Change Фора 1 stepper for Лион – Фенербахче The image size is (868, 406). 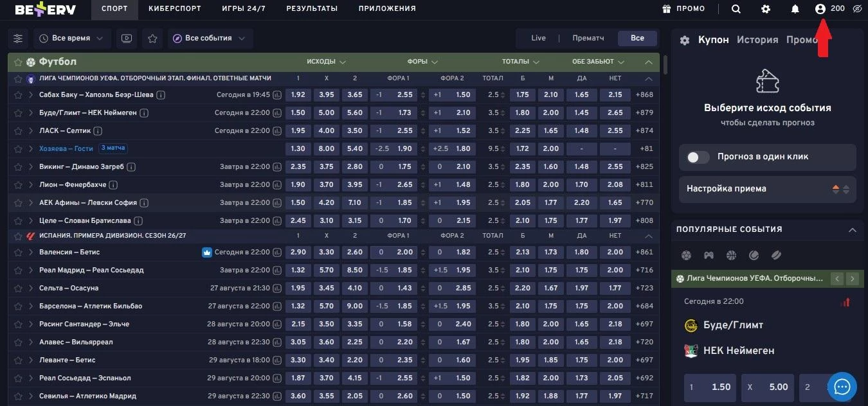(x=422, y=185)
